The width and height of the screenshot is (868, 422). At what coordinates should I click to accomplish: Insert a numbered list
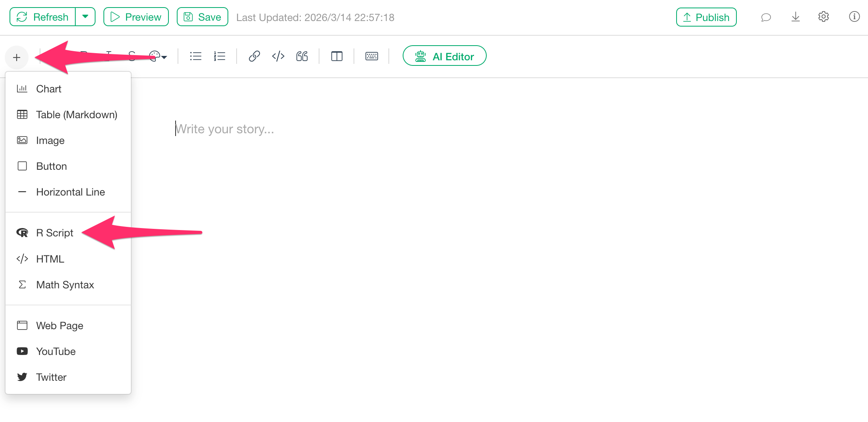(x=219, y=56)
